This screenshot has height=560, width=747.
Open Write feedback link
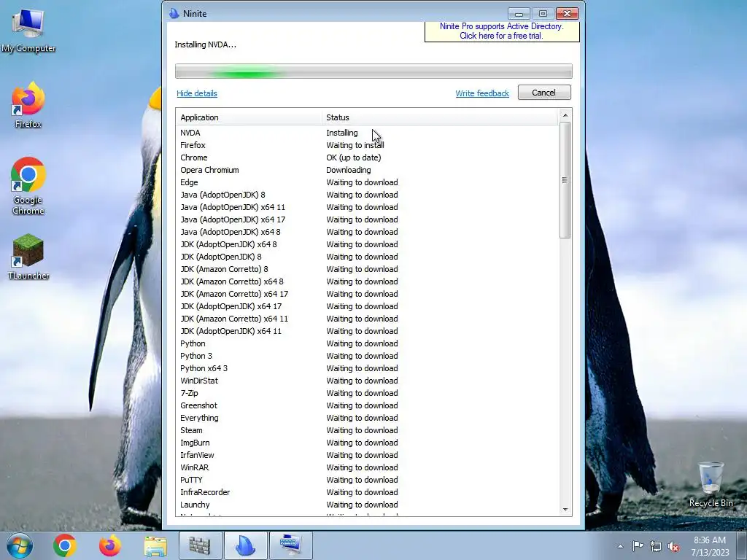[482, 93]
